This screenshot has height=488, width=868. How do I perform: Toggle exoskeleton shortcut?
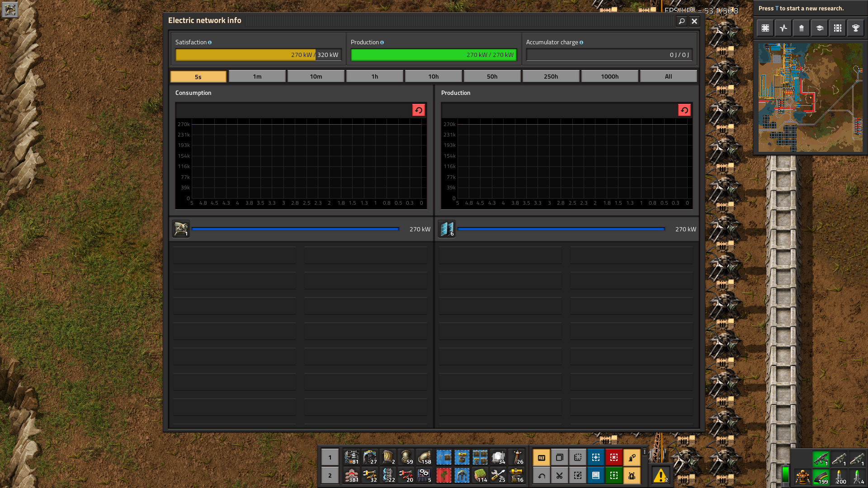coord(632,458)
